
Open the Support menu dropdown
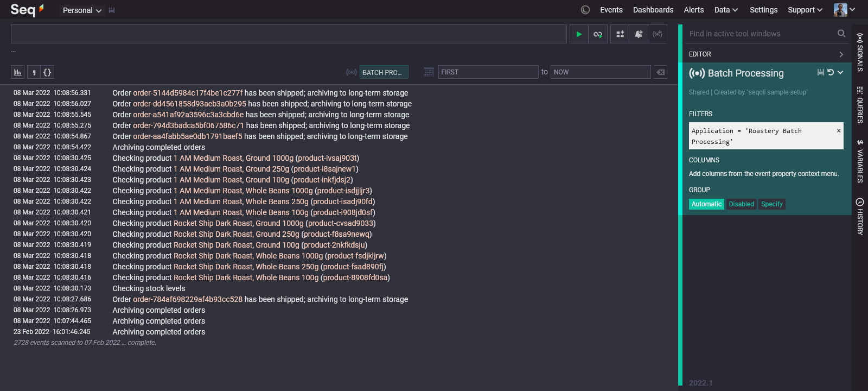[x=805, y=10]
